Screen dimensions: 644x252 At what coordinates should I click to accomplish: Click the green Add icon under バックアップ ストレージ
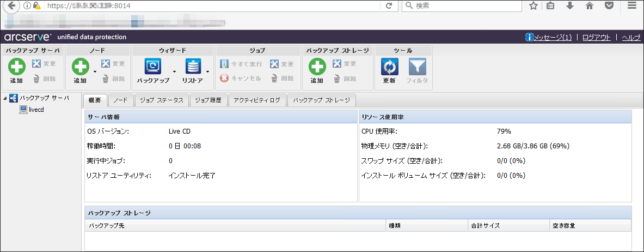317,67
